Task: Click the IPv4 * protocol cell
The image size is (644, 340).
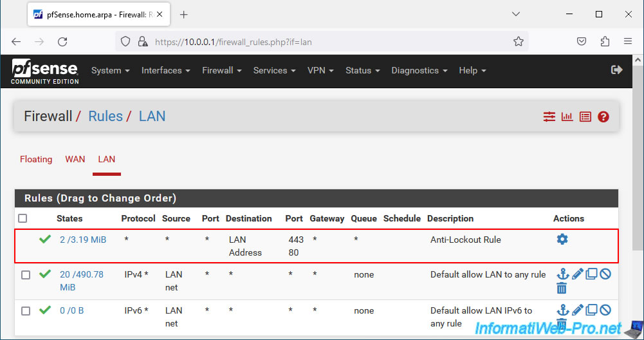Action: (x=136, y=274)
